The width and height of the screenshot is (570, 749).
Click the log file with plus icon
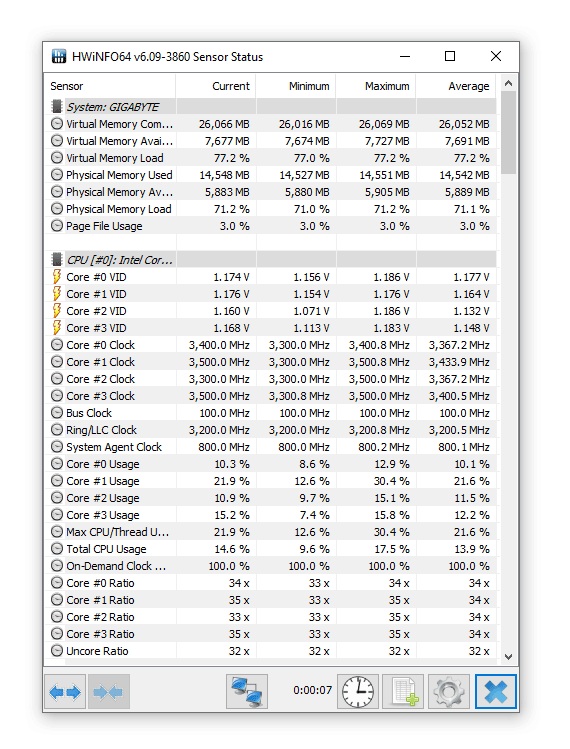coord(403,691)
